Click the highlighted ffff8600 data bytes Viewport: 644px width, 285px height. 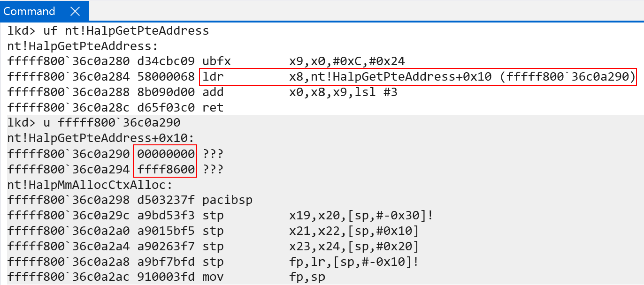tap(166, 169)
